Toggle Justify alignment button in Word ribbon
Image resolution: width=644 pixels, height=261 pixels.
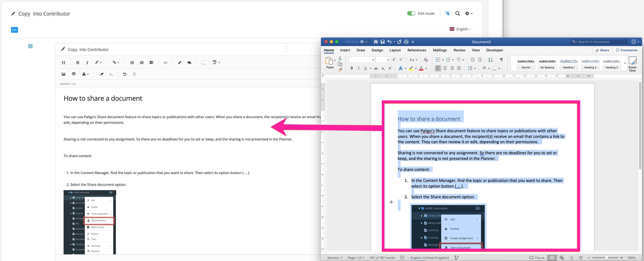pyautogui.click(x=459, y=68)
